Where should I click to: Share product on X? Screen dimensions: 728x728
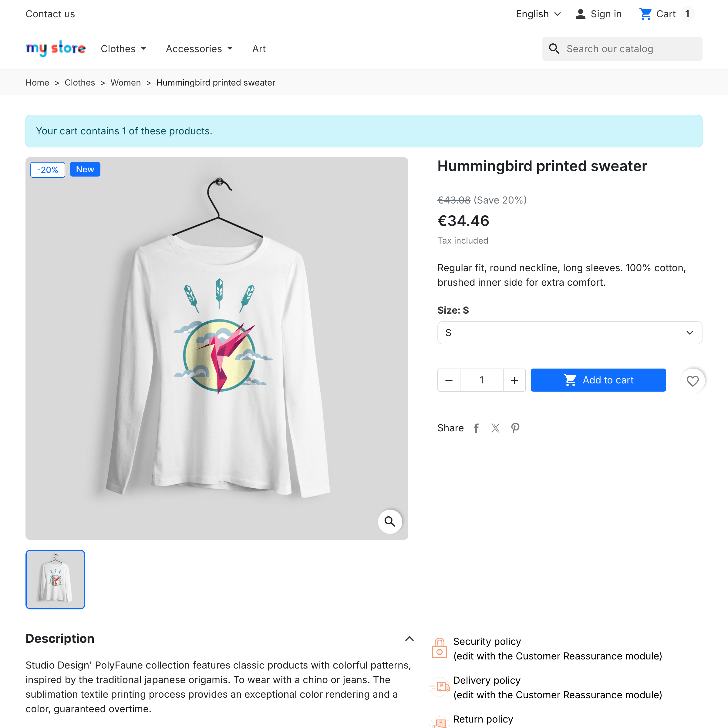[x=496, y=428]
